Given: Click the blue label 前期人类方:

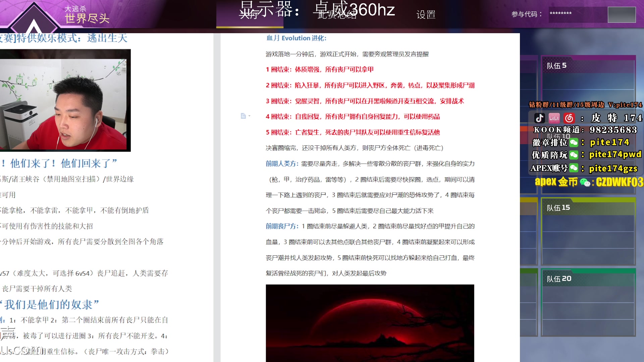Looking at the screenshot, I should point(282,164).
